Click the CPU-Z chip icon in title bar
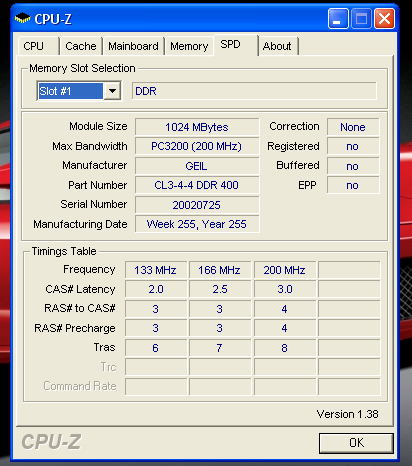The width and height of the screenshot is (412, 466). click(x=22, y=18)
